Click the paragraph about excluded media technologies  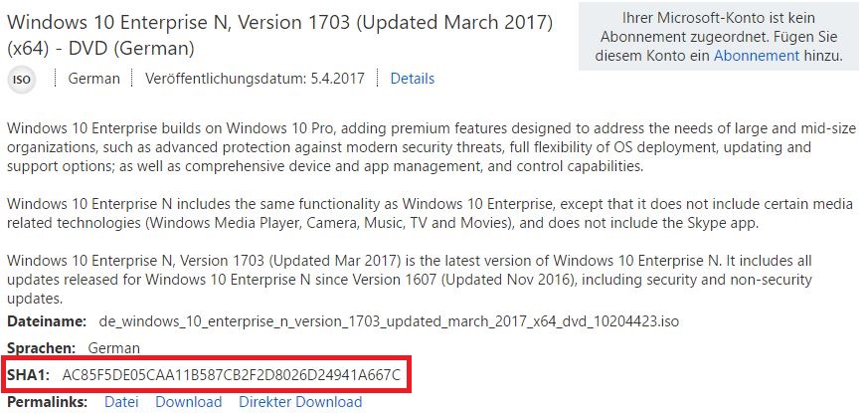(428, 214)
